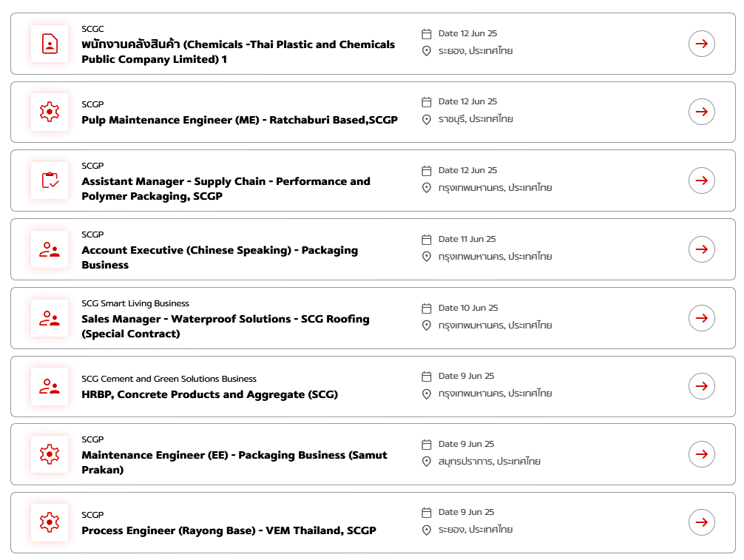Click arrow next to Account Executive Chinese Speaking

(701, 249)
